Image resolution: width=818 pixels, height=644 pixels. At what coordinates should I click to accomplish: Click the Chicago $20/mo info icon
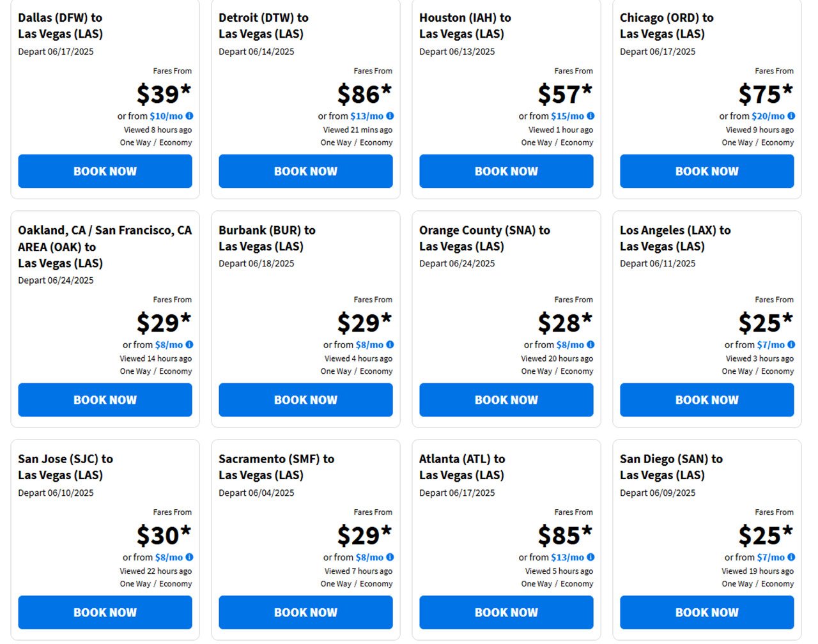[x=791, y=116]
